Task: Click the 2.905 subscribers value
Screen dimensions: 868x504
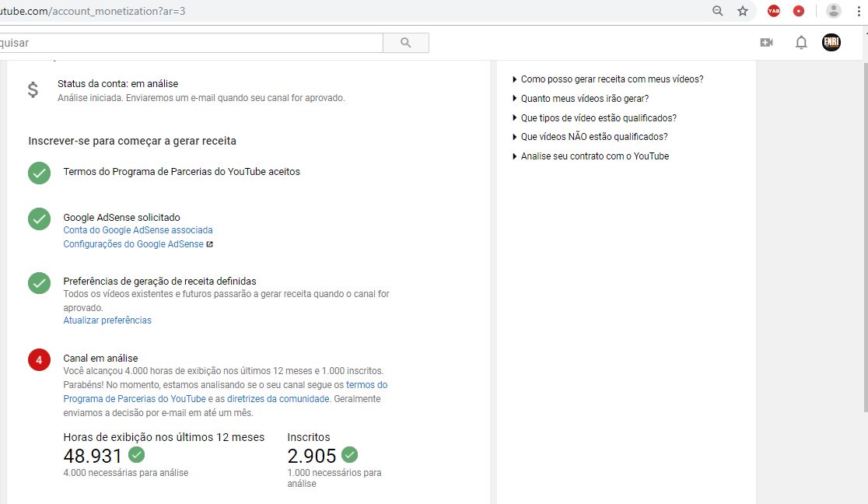Action: click(x=312, y=456)
